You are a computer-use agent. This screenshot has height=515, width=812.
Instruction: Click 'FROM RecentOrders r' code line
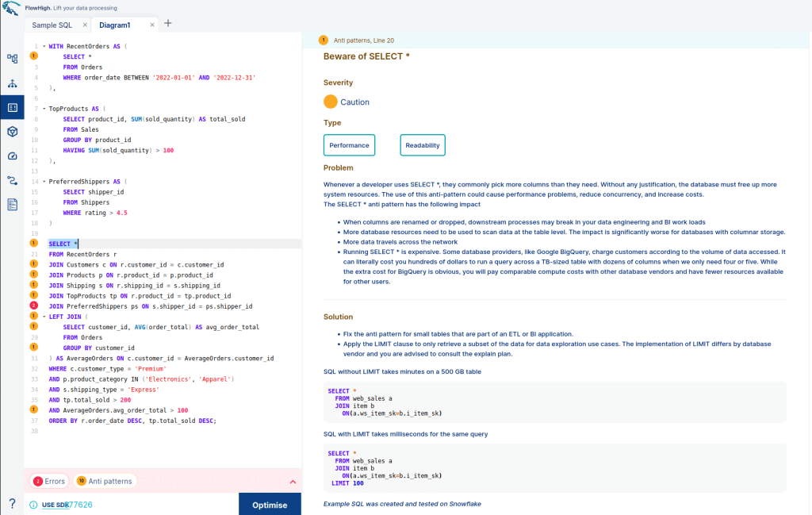point(82,255)
